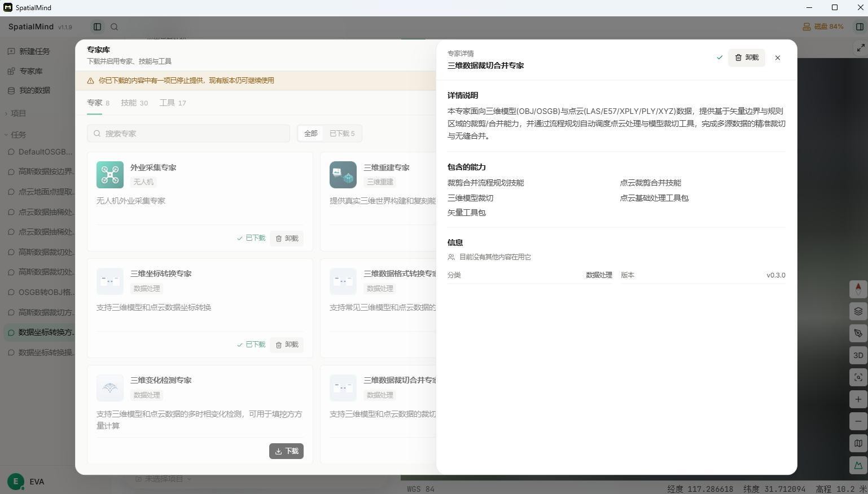Toggle the left sidebar panel icon
Screen dimensions: 868x494
click(97, 27)
